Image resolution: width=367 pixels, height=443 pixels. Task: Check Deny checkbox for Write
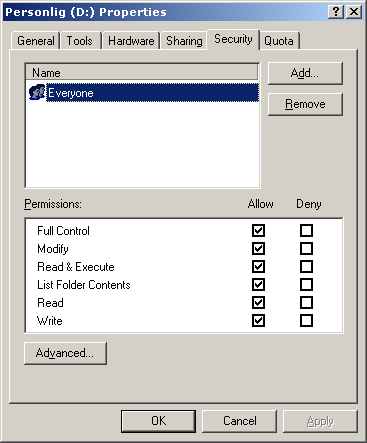click(306, 320)
